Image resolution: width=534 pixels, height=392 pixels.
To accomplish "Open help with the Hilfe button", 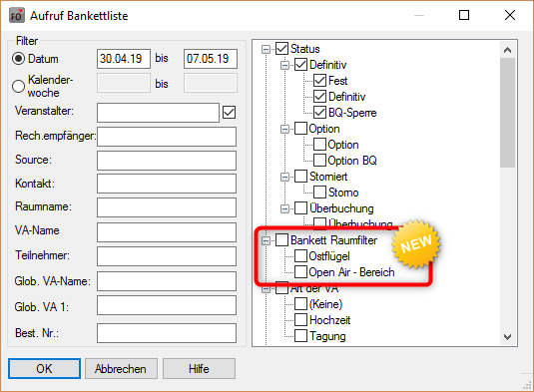I will [x=199, y=368].
